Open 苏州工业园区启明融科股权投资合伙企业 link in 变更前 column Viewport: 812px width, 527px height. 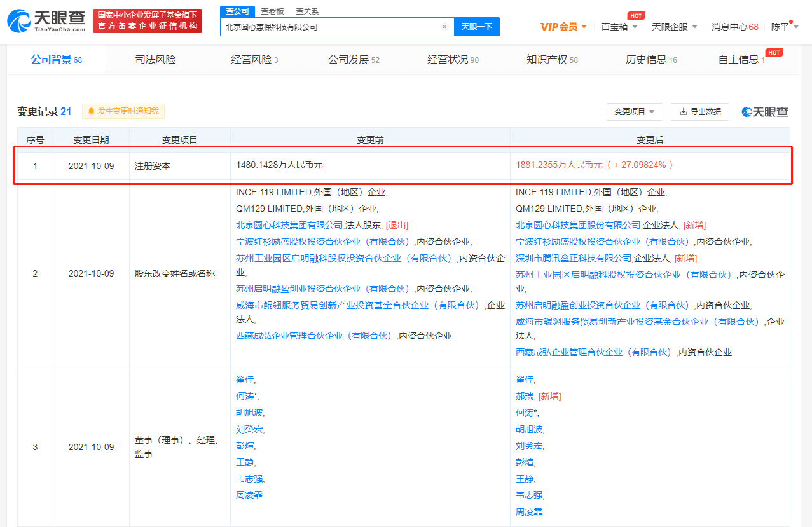346,258
